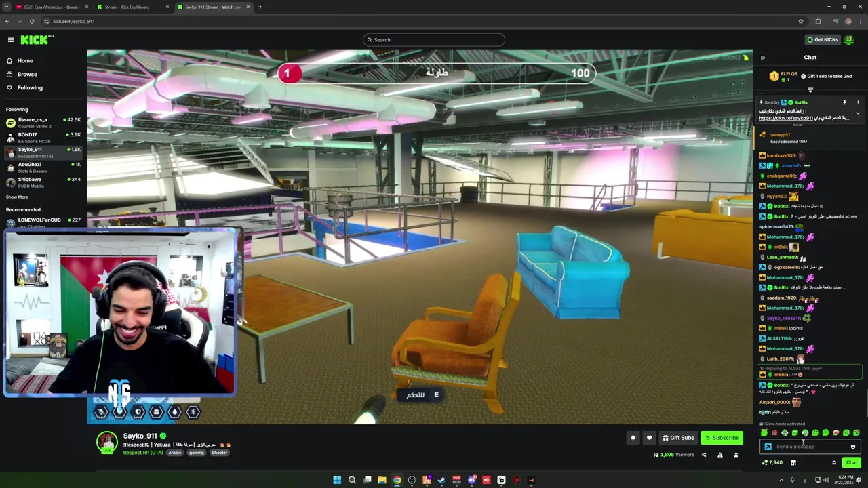Go to Home in sidebar
This screenshot has height=488, width=868.
click(x=25, y=60)
